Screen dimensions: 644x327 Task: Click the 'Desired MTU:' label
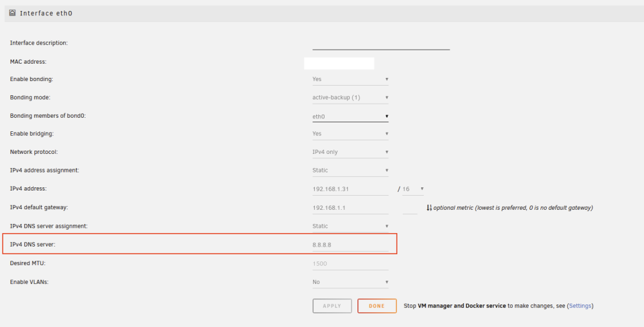pyautogui.click(x=28, y=263)
